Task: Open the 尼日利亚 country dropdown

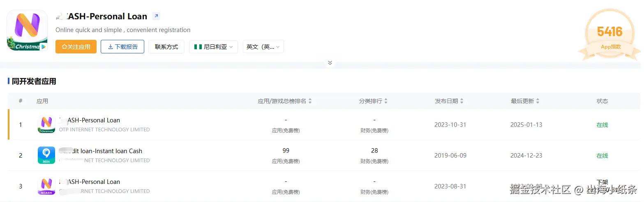Action: [213, 47]
